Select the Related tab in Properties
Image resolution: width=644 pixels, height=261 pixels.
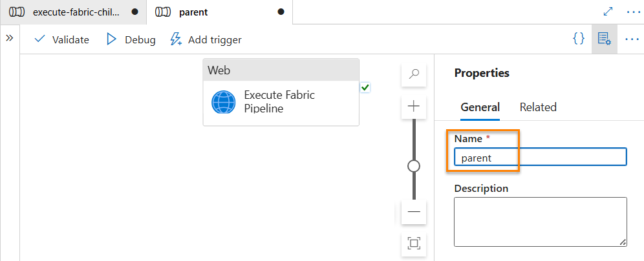click(x=538, y=107)
